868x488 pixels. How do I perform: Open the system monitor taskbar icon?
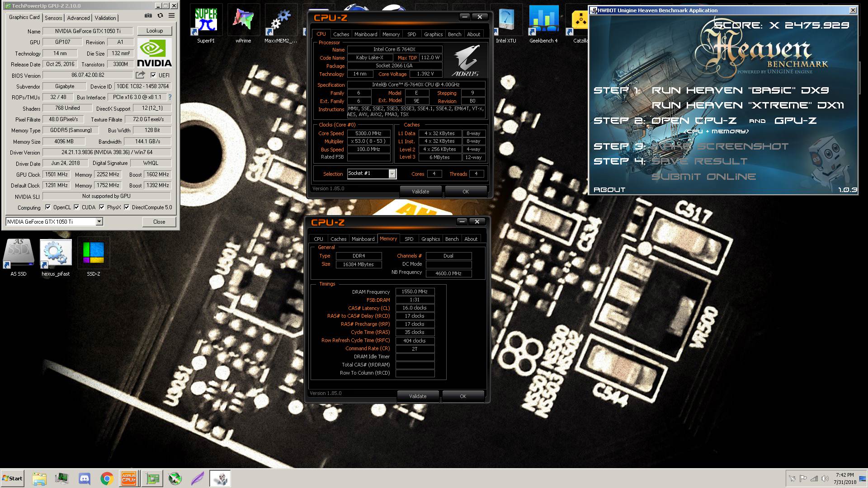click(62, 479)
